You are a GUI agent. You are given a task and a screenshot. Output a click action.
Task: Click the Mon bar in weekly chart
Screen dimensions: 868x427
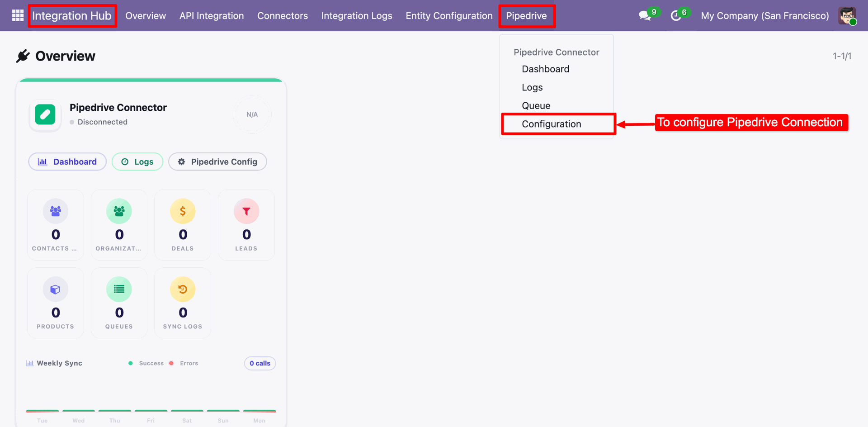point(259,411)
